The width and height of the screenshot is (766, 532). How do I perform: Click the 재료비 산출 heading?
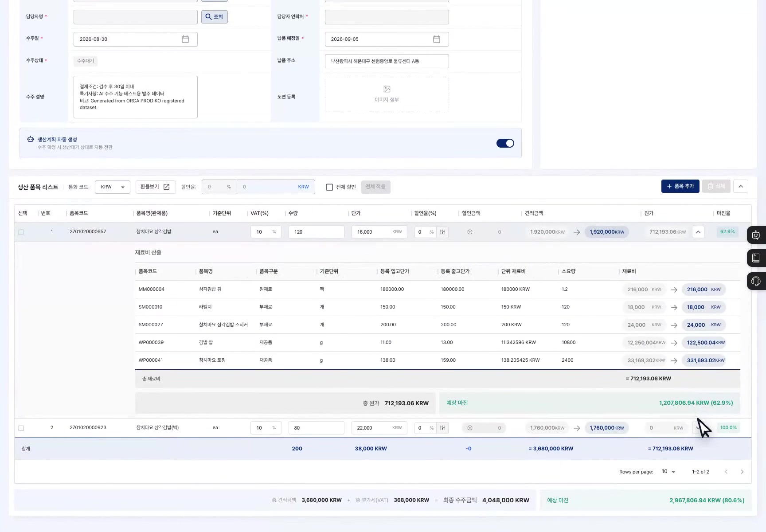click(148, 252)
